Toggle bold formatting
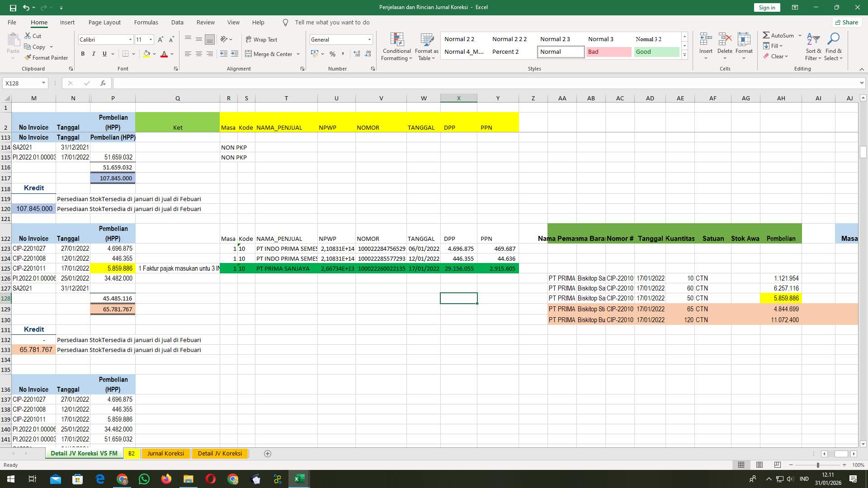The height and width of the screenshot is (488, 868). pyautogui.click(x=83, y=53)
